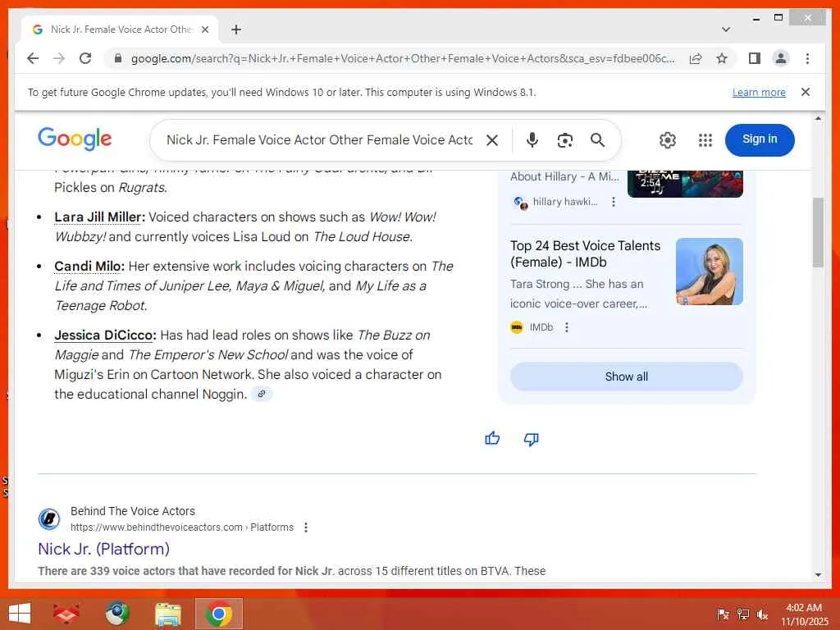The width and height of the screenshot is (840, 630).
Task: Open Action Center flag in tray
Action: (x=723, y=614)
